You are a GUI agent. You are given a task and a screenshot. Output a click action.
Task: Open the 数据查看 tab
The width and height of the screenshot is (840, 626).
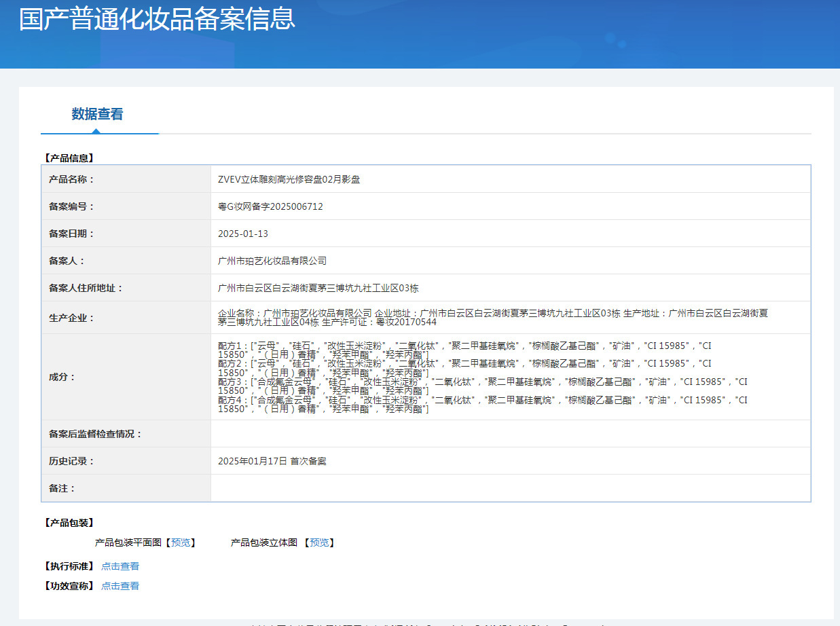[98, 114]
